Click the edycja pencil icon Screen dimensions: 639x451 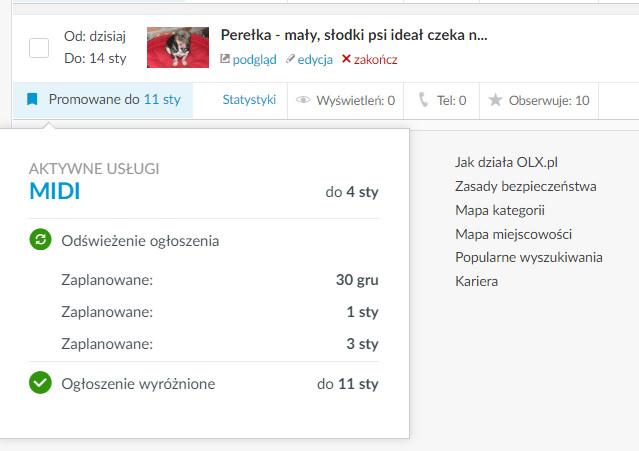pos(290,59)
